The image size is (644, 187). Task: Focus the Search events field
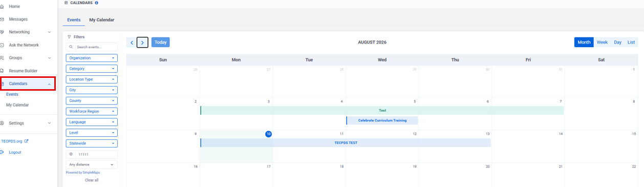point(96,47)
